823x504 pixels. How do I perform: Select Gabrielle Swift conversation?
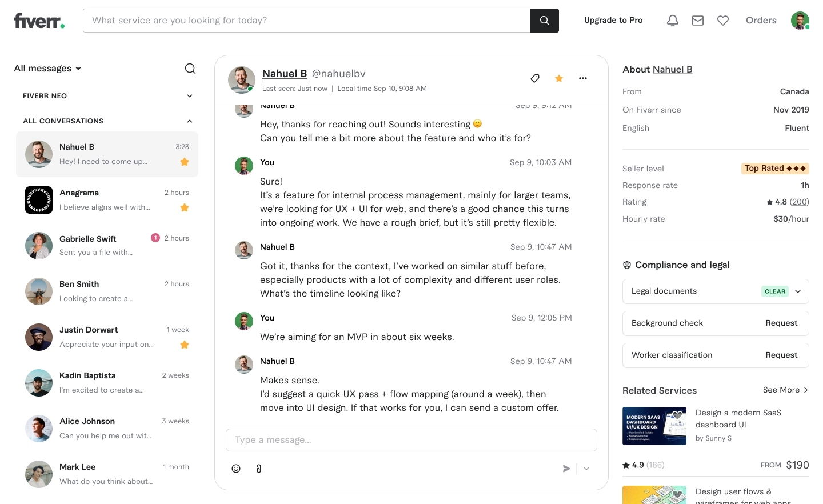point(107,246)
